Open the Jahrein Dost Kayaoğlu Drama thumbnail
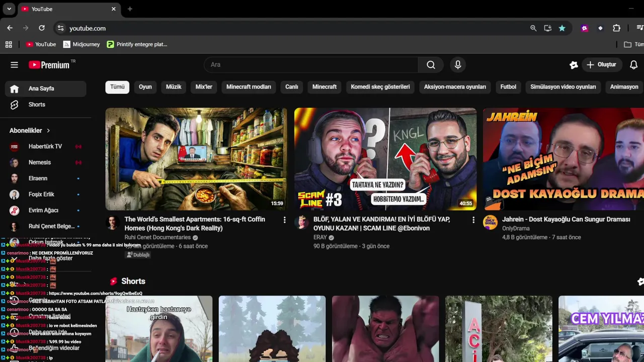The width and height of the screenshot is (644, 362). [x=563, y=159]
